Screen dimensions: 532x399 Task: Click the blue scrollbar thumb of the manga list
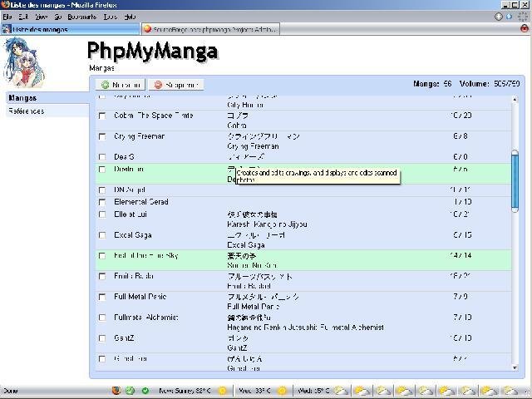pos(515,181)
